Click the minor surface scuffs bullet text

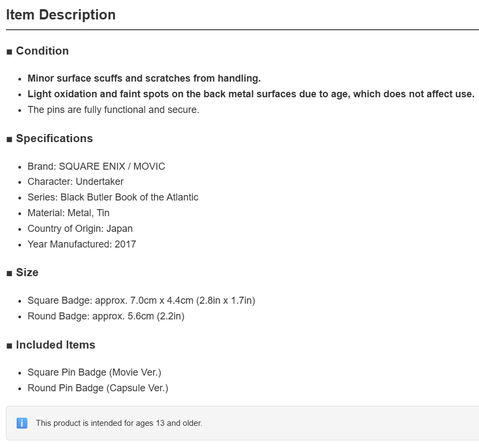(144, 78)
